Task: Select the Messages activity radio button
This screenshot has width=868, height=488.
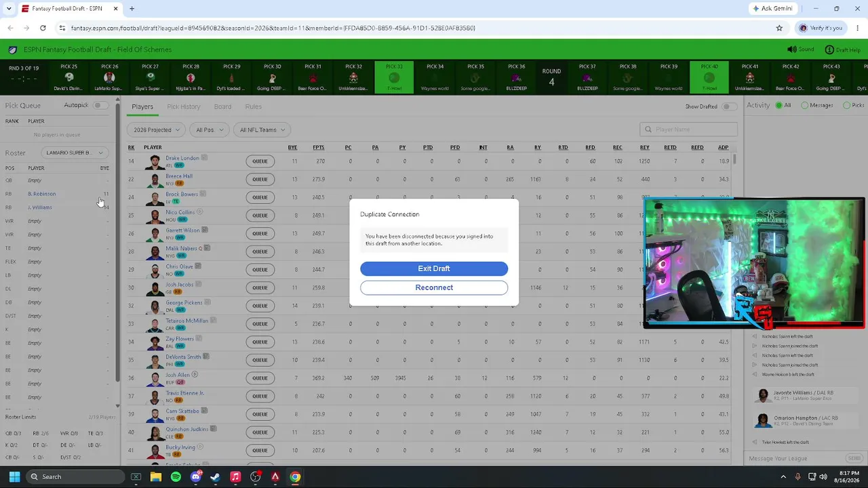Action: (x=804, y=105)
